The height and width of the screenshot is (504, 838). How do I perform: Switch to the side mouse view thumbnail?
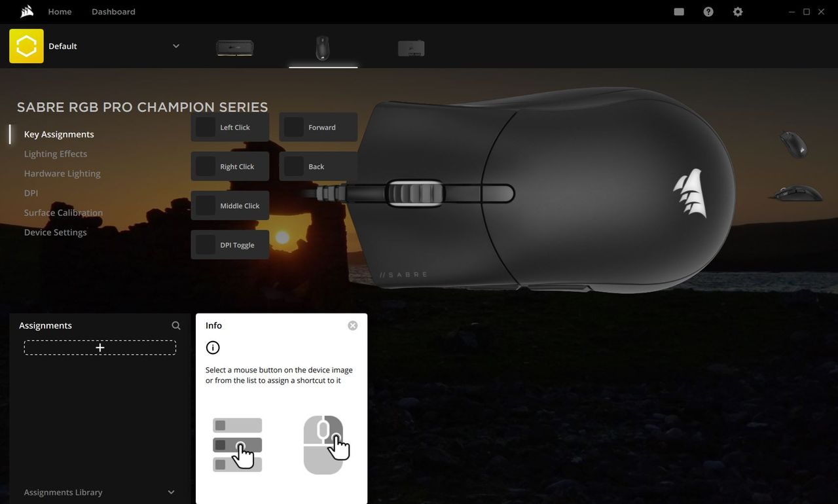(x=795, y=193)
